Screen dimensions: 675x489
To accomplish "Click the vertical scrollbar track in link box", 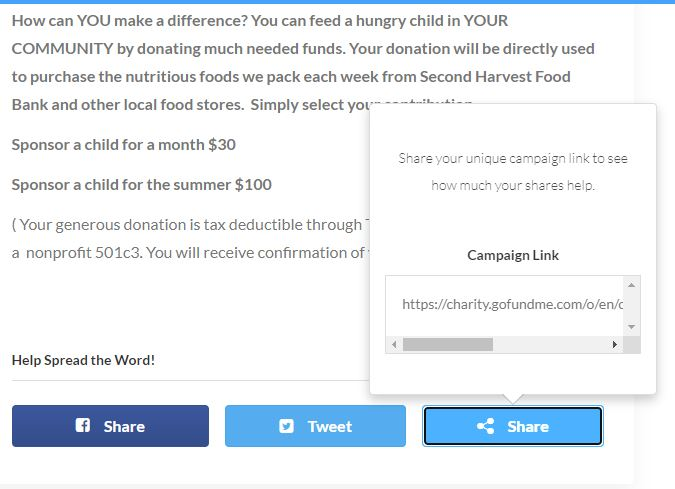I will point(631,305).
